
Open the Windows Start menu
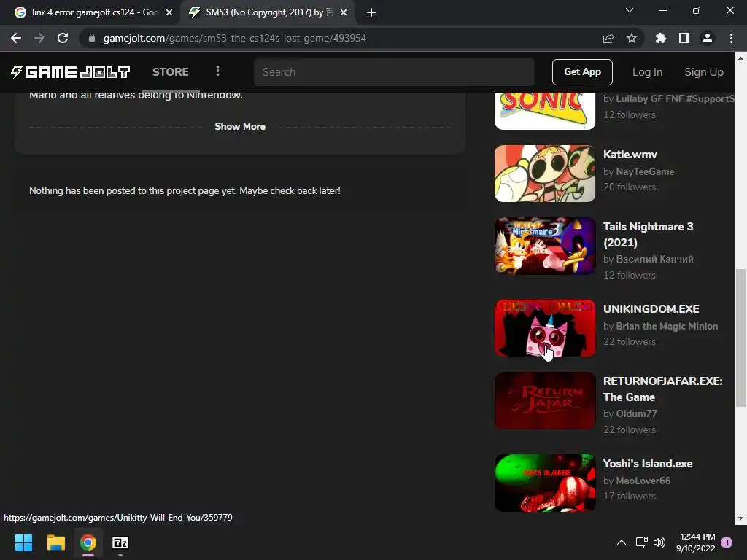[23, 542]
